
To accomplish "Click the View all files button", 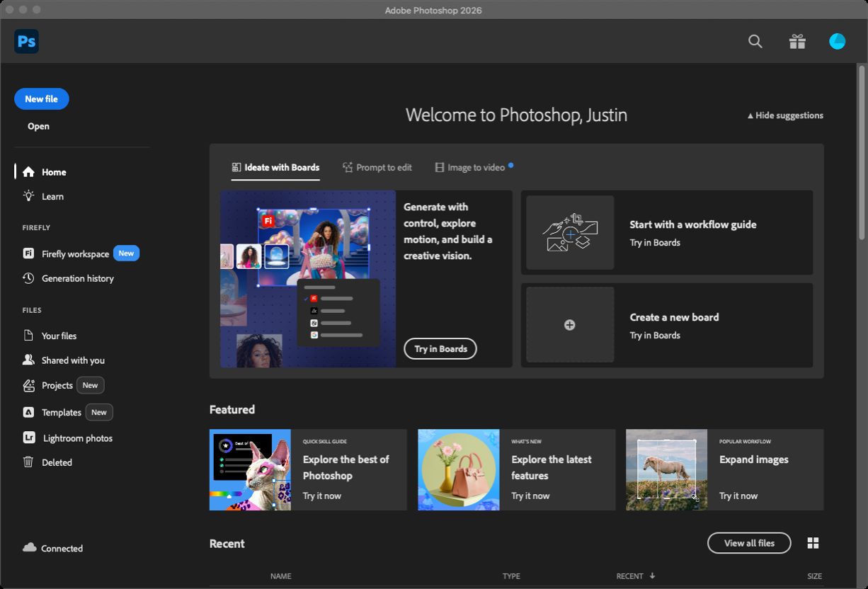I will click(749, 543).
